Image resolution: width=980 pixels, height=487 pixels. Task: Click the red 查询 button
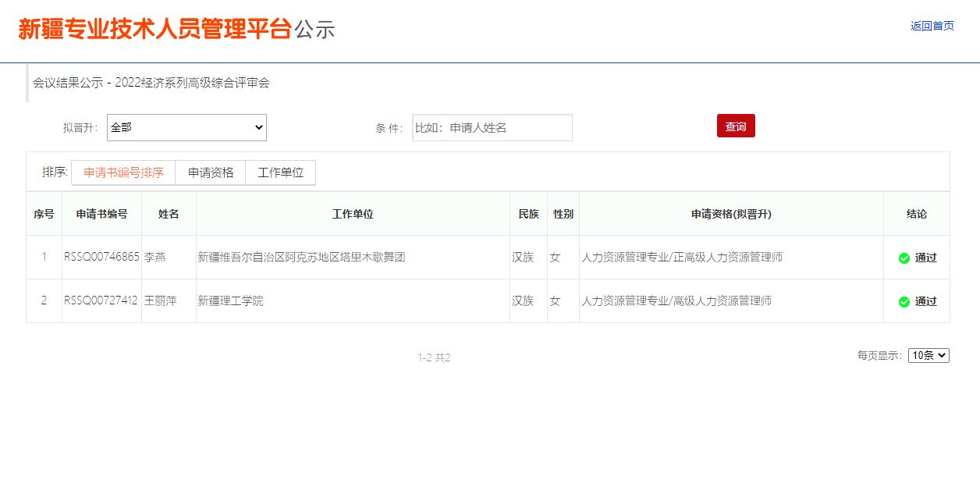(736, 126)
